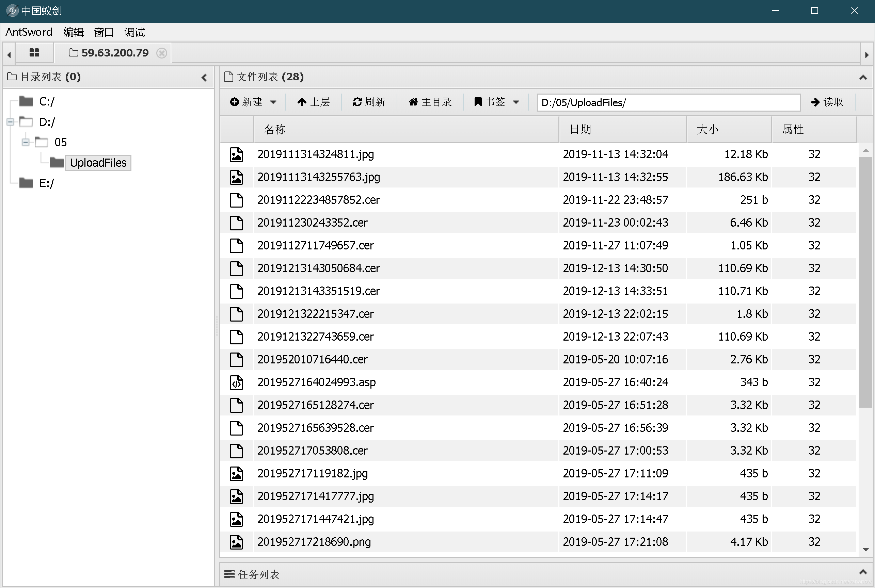This screenshot has width=875, height=588.
Task: Click the scrollbar up arrow
Action: click(x=865, y=151)
